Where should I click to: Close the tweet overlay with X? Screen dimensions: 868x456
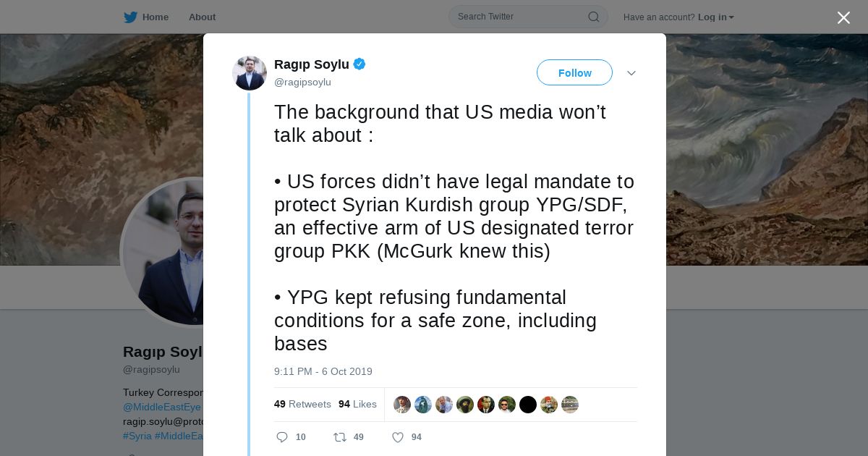pos(843,17)
